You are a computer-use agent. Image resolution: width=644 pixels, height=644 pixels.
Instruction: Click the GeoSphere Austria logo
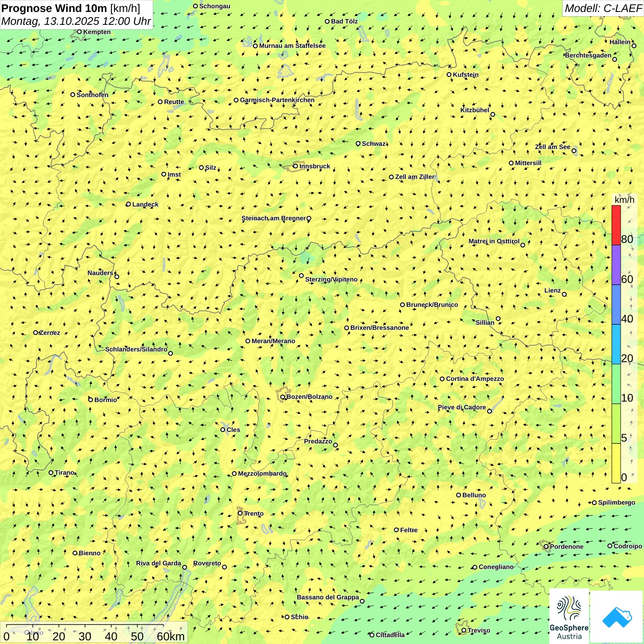(569, 616)
